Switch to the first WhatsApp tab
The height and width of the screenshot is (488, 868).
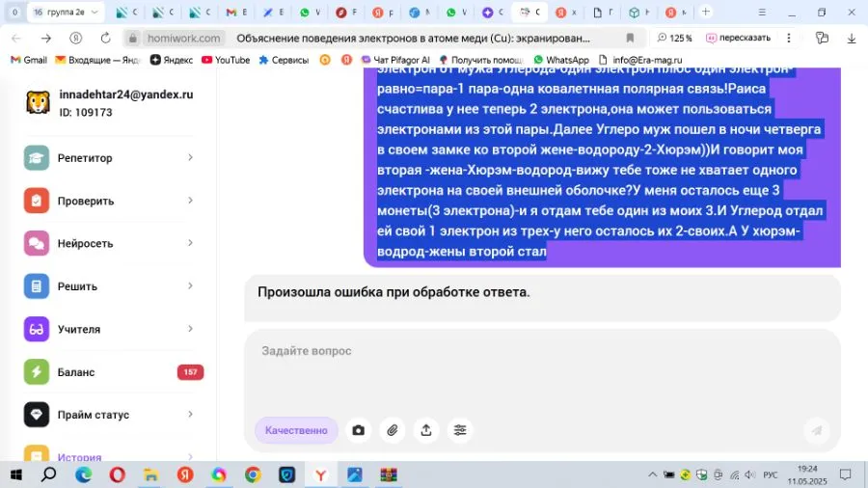[x=310, y=12]
